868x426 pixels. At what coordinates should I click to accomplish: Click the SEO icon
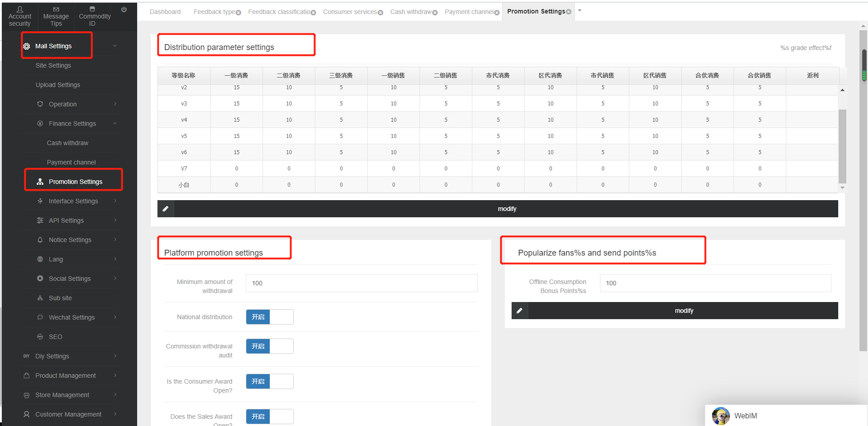point(40,337)
